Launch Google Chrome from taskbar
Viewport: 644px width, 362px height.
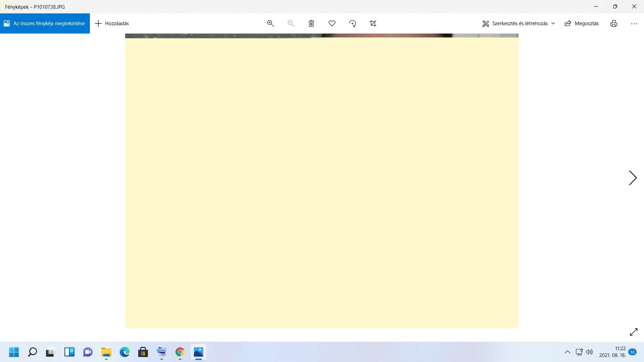(x=180, y=352)
